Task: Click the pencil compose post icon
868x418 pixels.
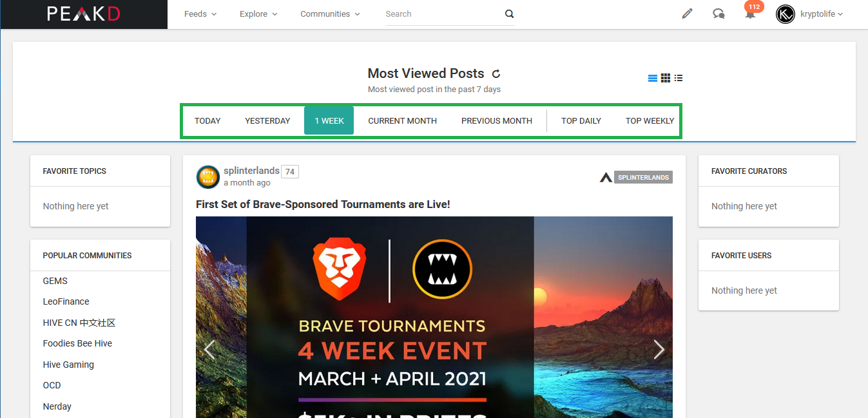Action: point(687,14)
